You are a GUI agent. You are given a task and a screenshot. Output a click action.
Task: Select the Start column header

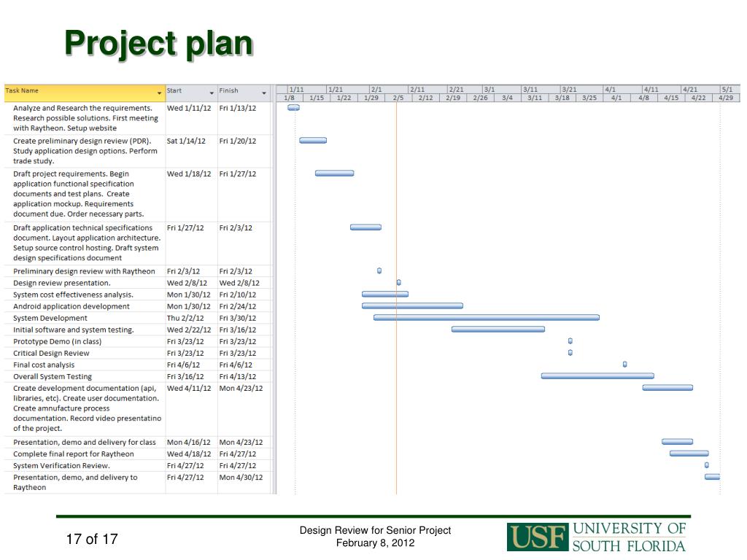click(x=192, y=93)
